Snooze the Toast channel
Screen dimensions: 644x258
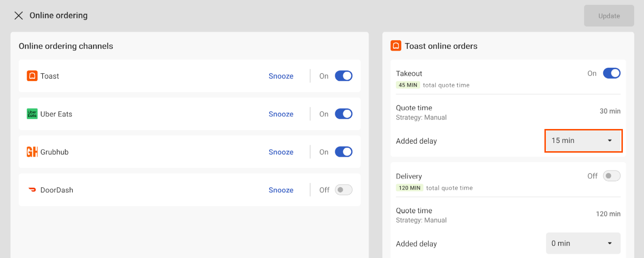click(x=281, y=76)
